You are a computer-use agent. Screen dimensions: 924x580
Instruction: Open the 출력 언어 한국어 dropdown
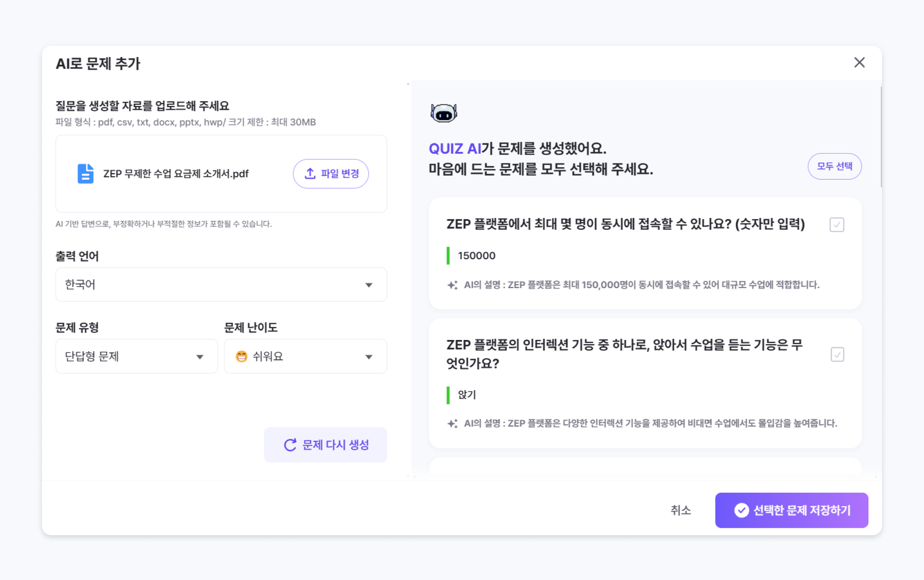tap(221, 285)
